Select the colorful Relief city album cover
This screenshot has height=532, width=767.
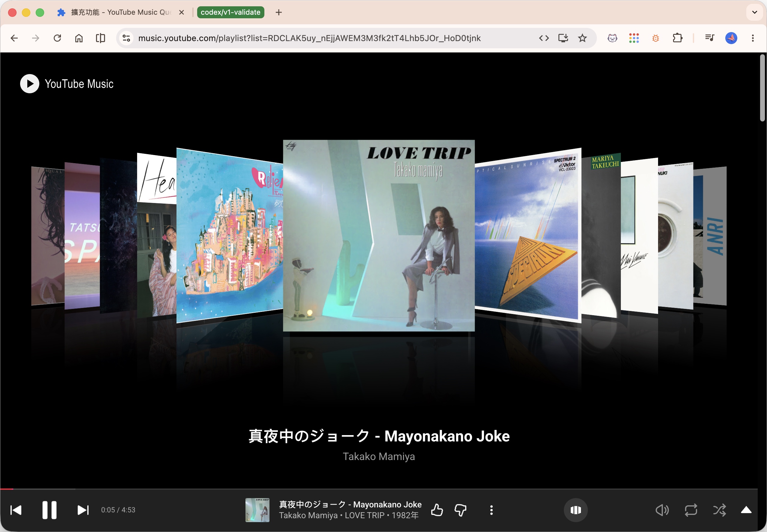click(x=230, y=235)
